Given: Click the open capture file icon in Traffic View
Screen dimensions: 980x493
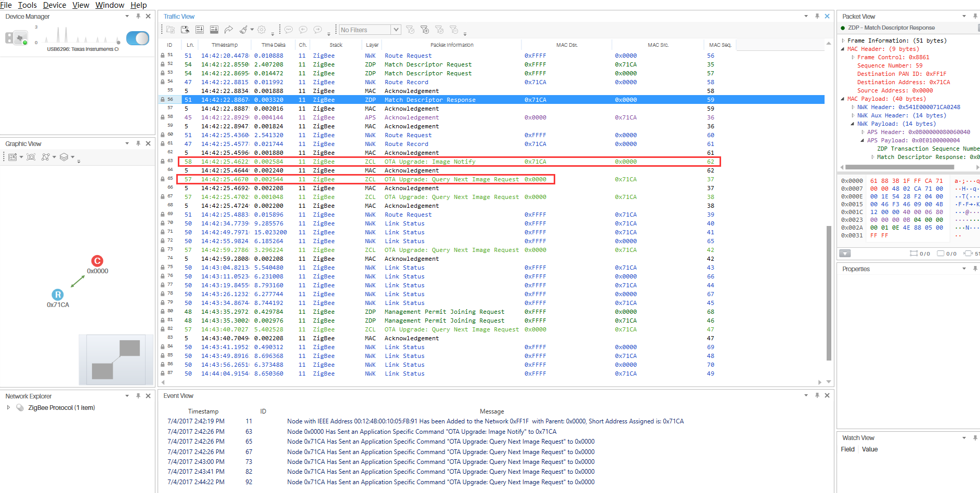Looking at the screenshot, I should pyautogui.click(x=171, y=30).
